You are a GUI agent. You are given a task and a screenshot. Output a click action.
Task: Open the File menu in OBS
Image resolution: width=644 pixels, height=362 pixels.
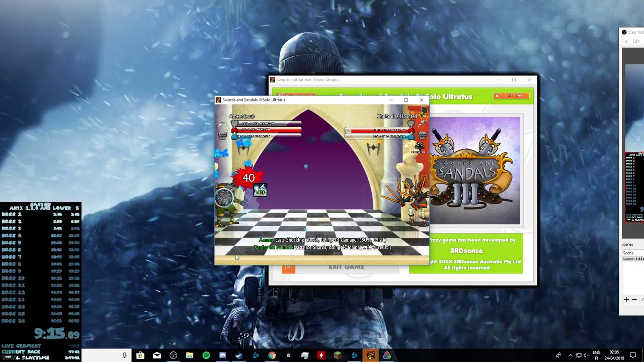coord(624,41)
